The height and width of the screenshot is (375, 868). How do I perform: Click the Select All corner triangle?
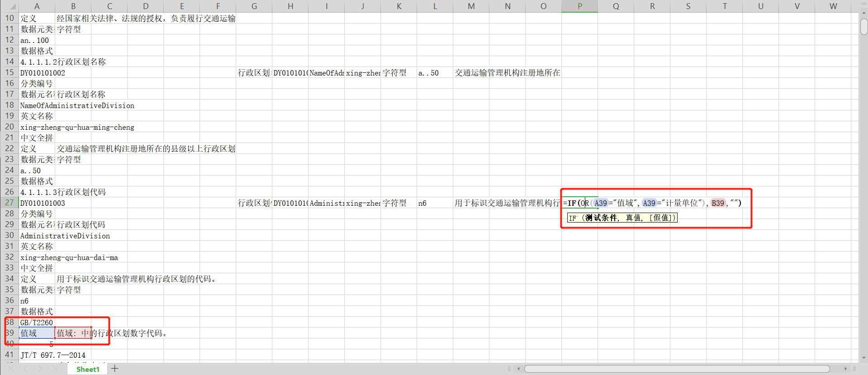click(12, 6)
